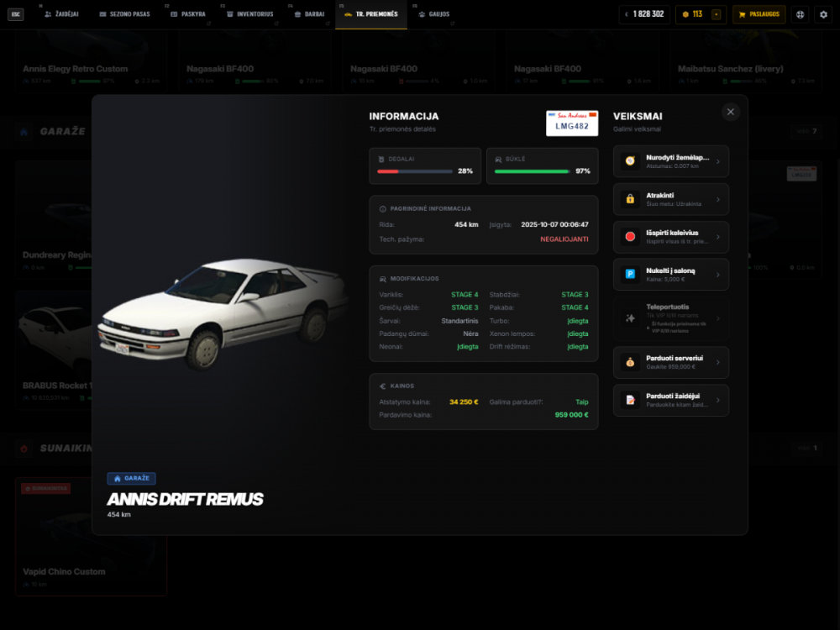
Task: Click the plus icon next to 113 coins
Action: [x=716, y=14]
